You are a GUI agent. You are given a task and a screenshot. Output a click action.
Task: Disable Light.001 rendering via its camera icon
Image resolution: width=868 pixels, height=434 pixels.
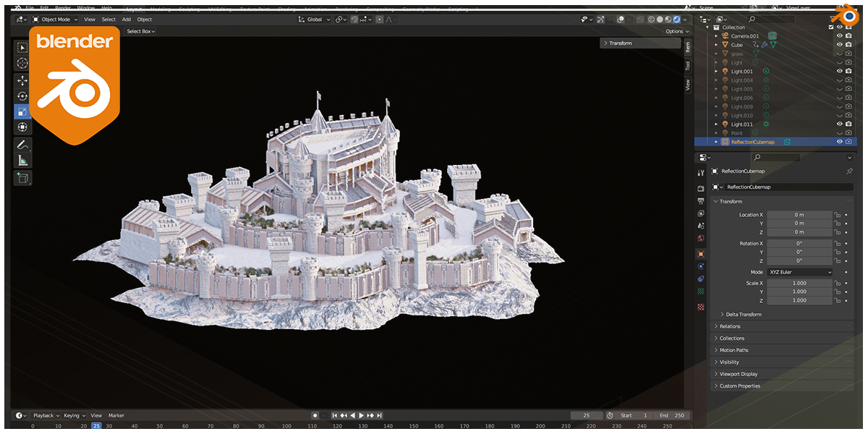tap(848, 71)
